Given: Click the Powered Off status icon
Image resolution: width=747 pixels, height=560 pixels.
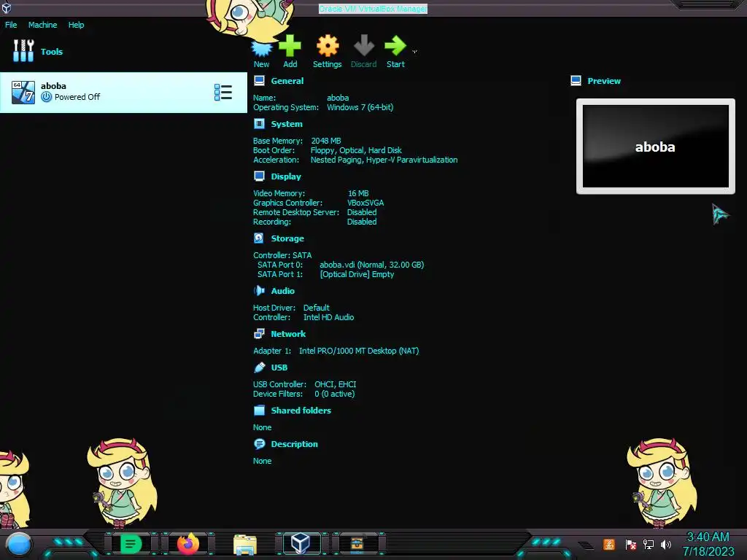Looking at the screenshot, I should [x=46, y=97].
